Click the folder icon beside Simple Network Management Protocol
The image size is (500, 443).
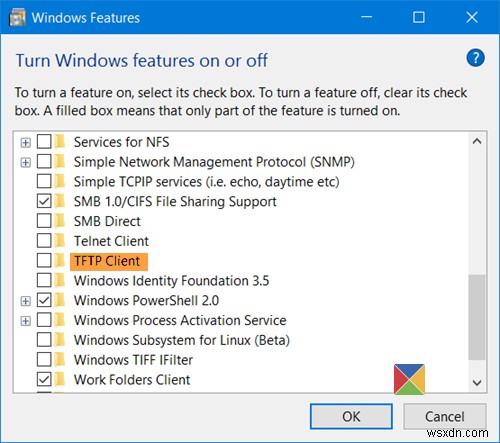click(x=60, y=162)
